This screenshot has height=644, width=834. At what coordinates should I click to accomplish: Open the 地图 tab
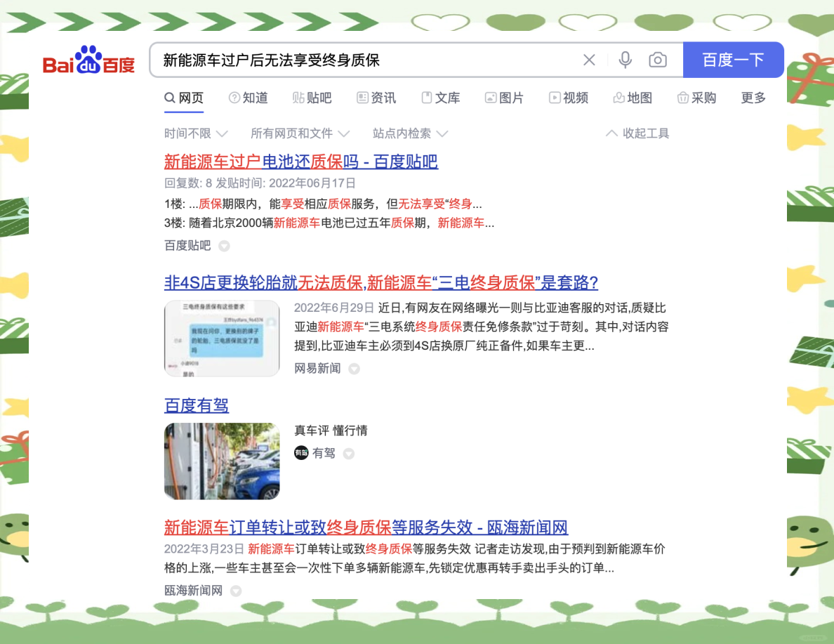pyautogui.click(x=633, y=98)
